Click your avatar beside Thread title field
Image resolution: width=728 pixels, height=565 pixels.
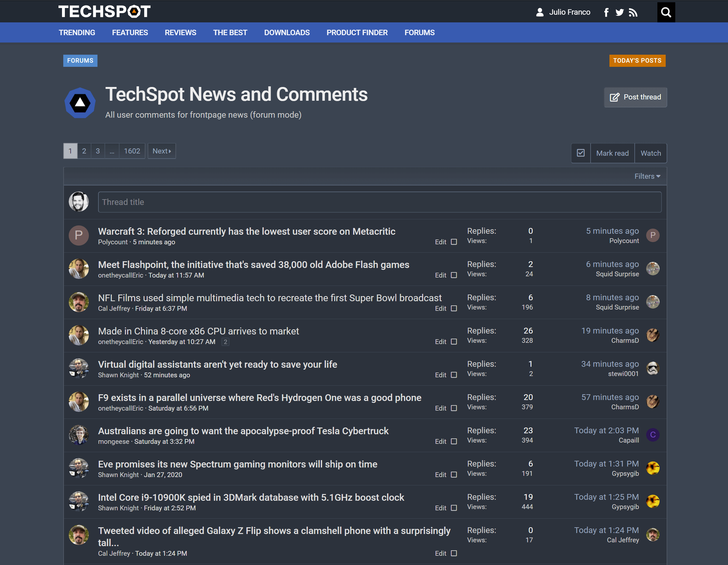[x=79, y=201]
